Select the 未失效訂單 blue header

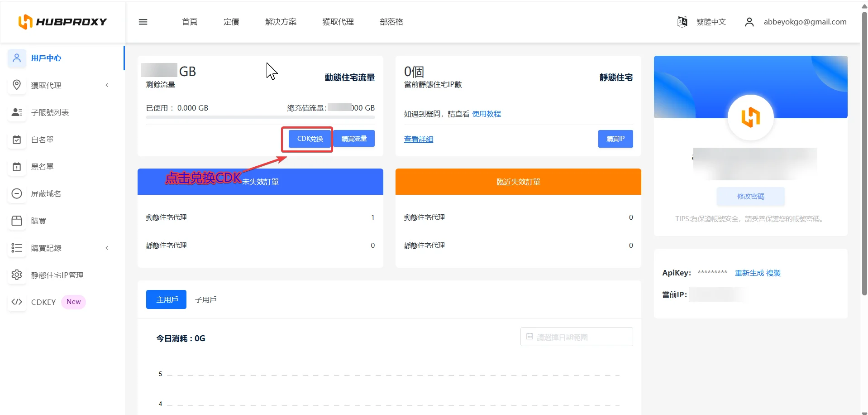(x=260, y=182)
